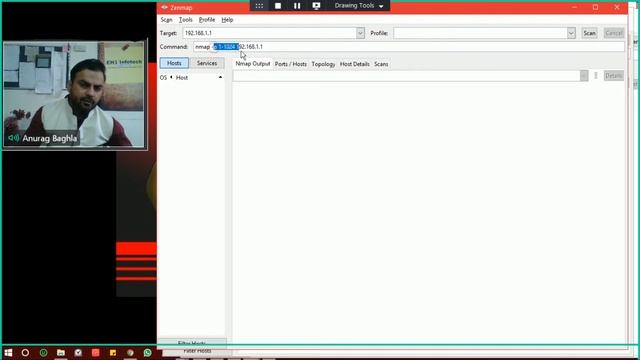
Task: Open the Profile menu
Action: click(207, 20)
